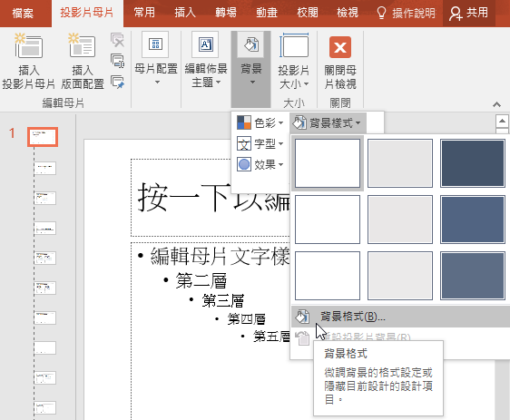The image size is (510, 420).
Task: Select the third layout thumbnail under the master
Action: [44, 229]
